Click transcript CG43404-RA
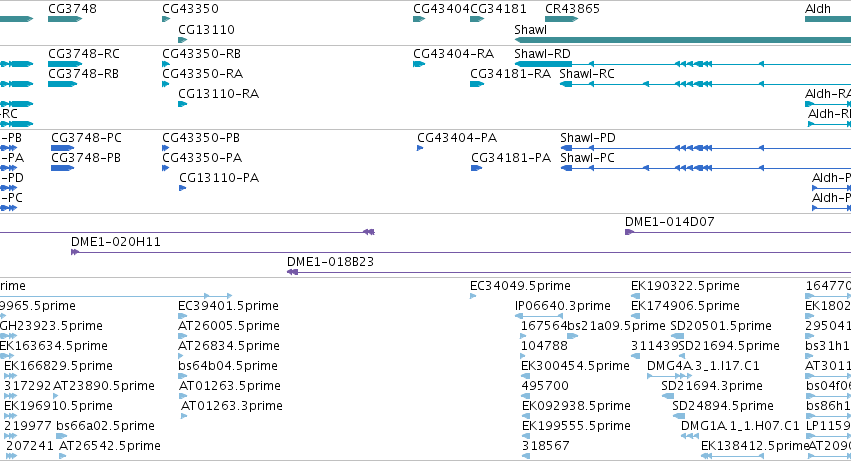Viewport: 851px width, 461px height. (453, 54)
